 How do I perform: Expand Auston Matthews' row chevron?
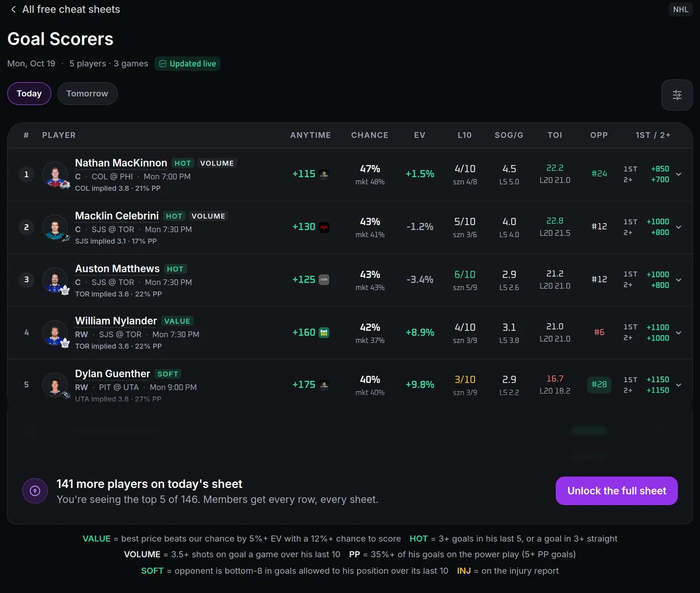(678, 280)
